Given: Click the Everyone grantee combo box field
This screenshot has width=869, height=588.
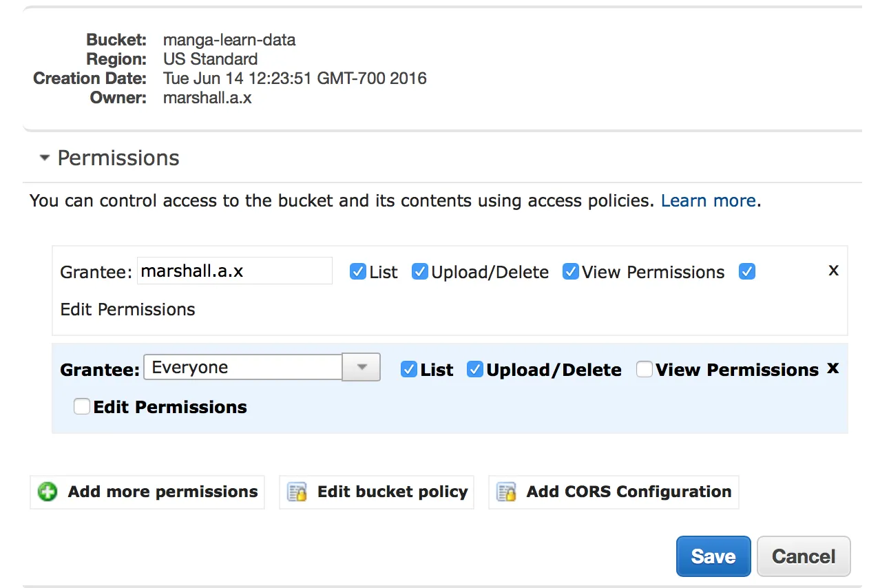Looking at the screenshot, I should (242, 368).
